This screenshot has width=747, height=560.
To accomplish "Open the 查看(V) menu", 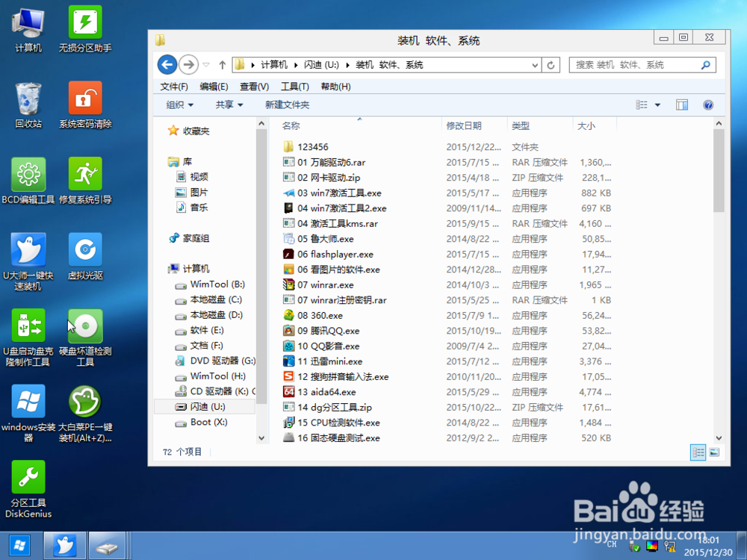I will point(254,86).
